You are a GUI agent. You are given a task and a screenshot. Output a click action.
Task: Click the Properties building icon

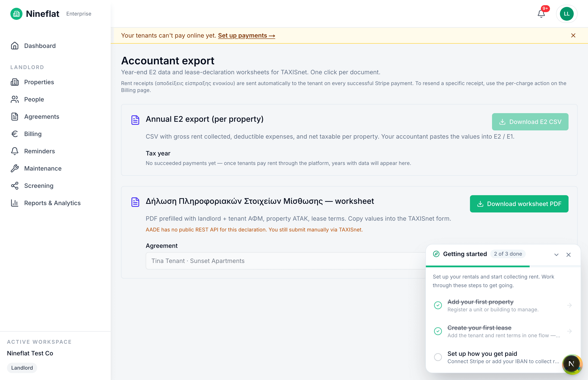pos(15,82)
